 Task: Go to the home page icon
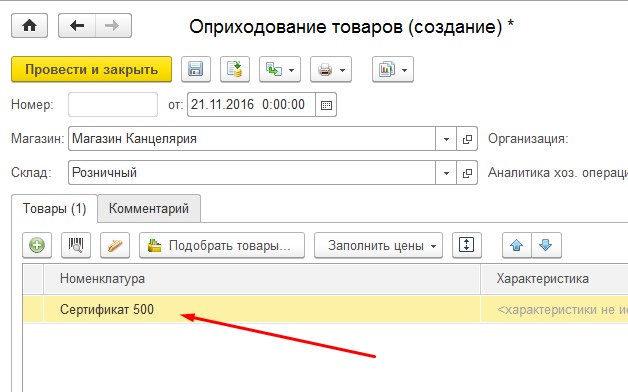[x=29, y=26]
